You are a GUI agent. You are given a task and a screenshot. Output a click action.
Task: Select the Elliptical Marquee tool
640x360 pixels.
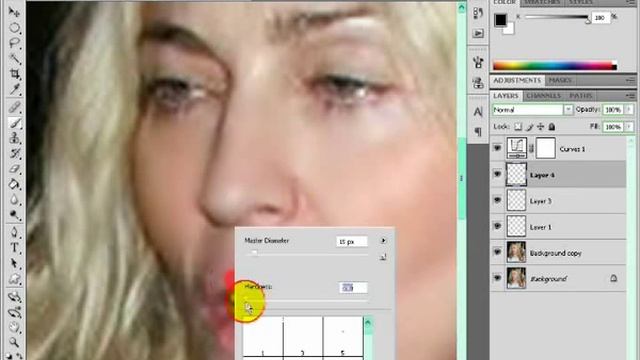point(14,28)
